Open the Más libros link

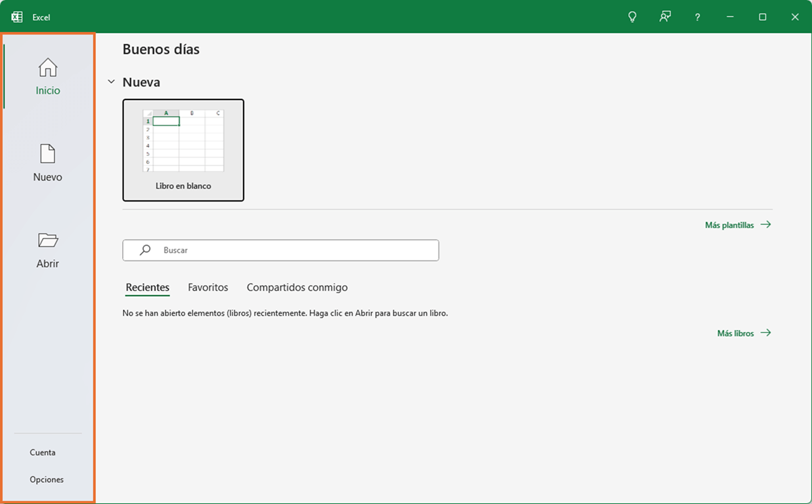[x=744, y=333]
